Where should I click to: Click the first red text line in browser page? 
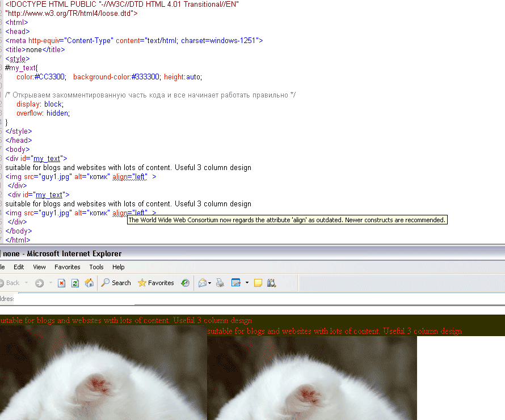126,321
